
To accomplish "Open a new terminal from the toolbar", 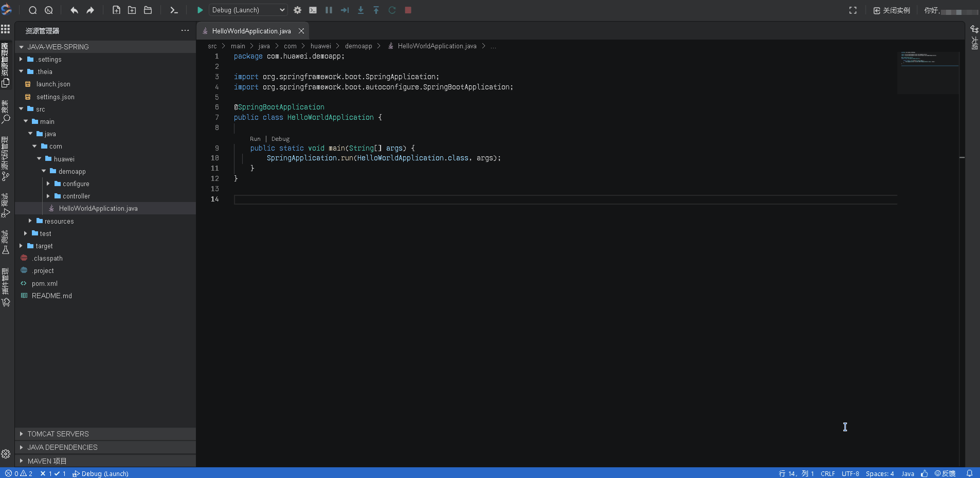I will click(x=174, y=10).
